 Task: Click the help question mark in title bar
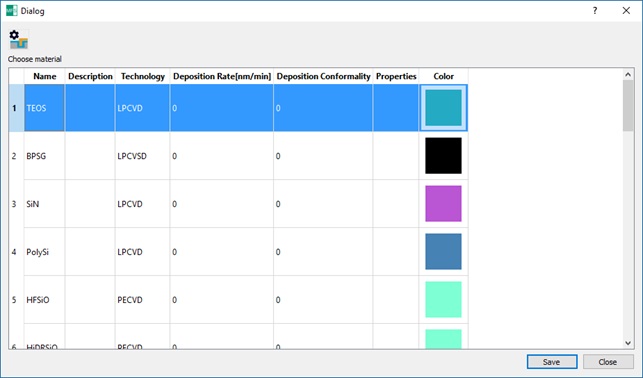[595, 11]
